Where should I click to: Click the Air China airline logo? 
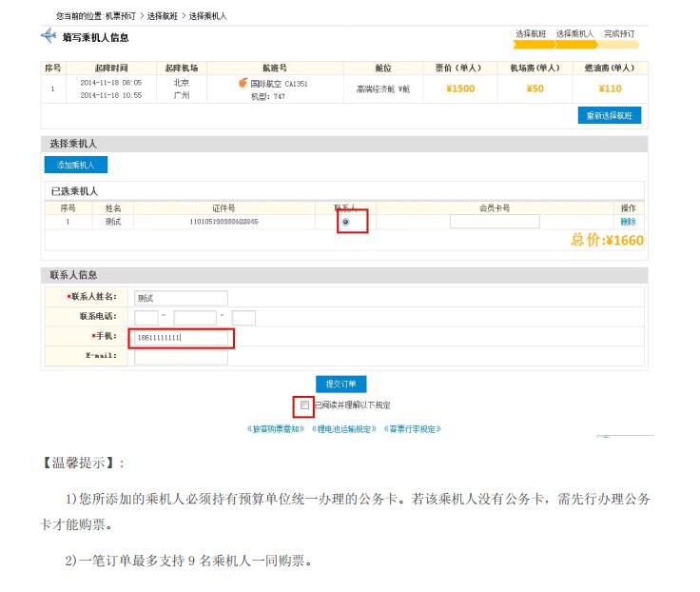pyautogui.click(x=243, y=84)
